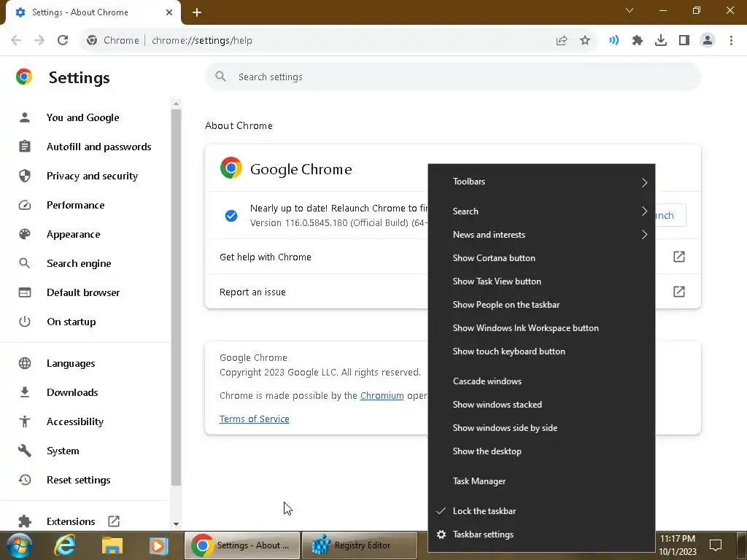This screenshot has height=560, width=747.
Task: Toggle Show Task View button
Action: pos(542,281)
